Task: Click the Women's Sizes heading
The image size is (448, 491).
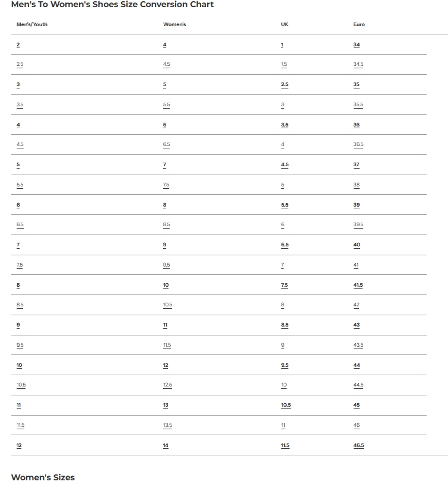Action: click(43, 477)
